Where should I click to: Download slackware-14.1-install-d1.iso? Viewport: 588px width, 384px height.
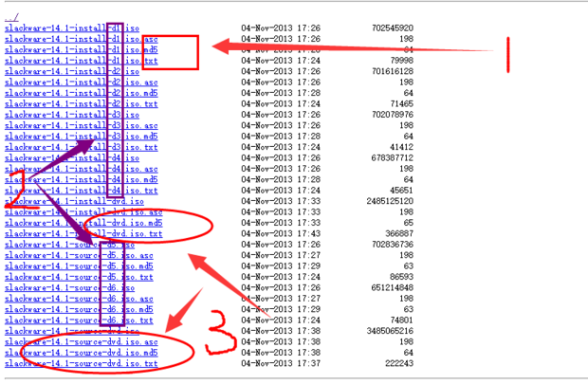72,28
